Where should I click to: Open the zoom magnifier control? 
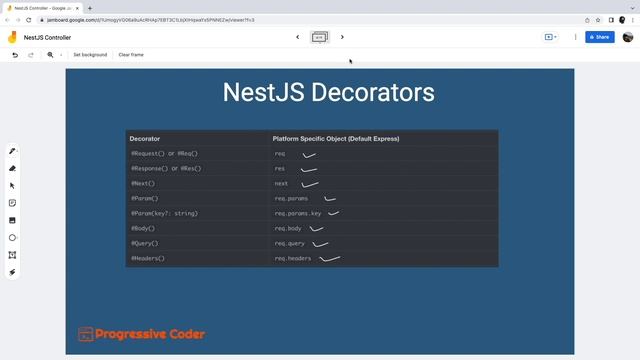[x=50, y=55]
